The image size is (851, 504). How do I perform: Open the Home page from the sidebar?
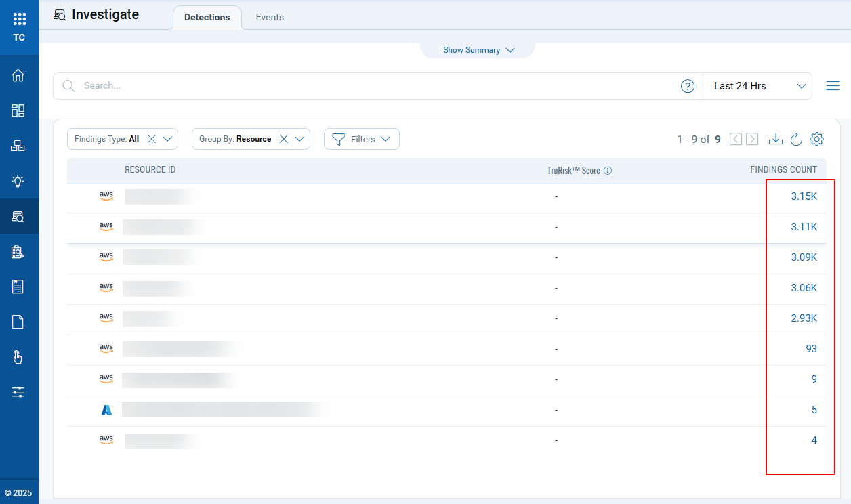coord(19,75)
